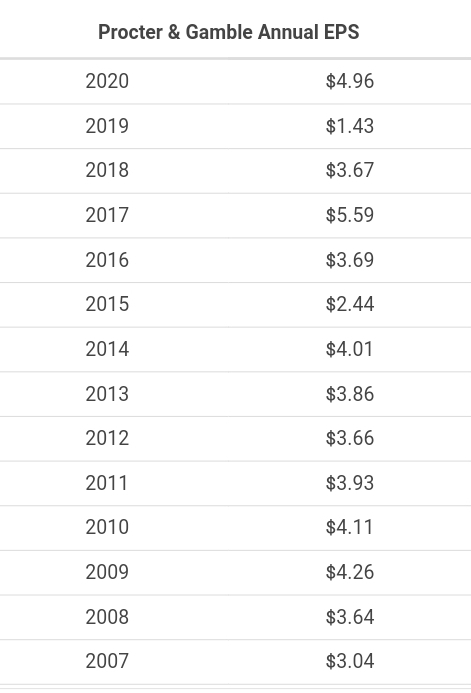The image size is (471, 693).
Task: Click the $4.26 EPS value
Action: coord(349,572)
